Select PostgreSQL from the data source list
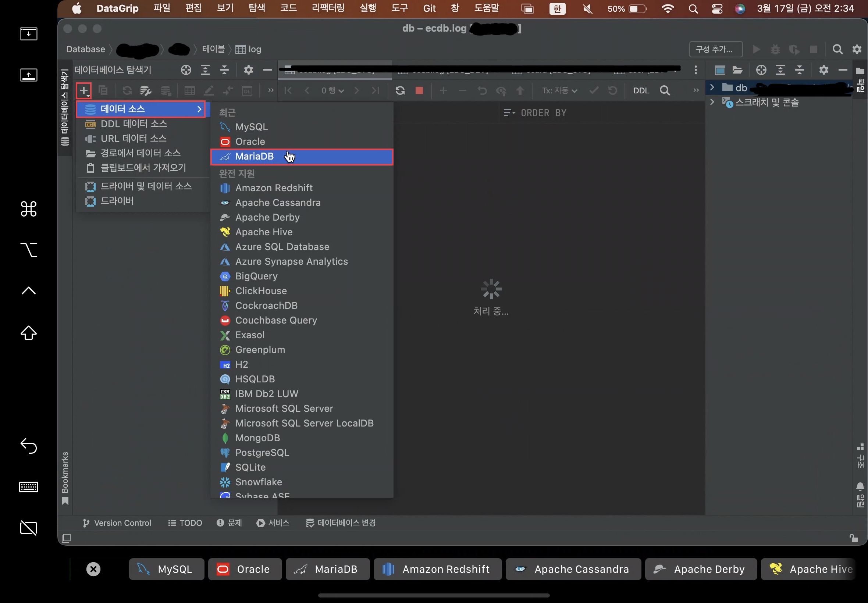The height and width of the screenshot is (603, 868). pos(262,453)
